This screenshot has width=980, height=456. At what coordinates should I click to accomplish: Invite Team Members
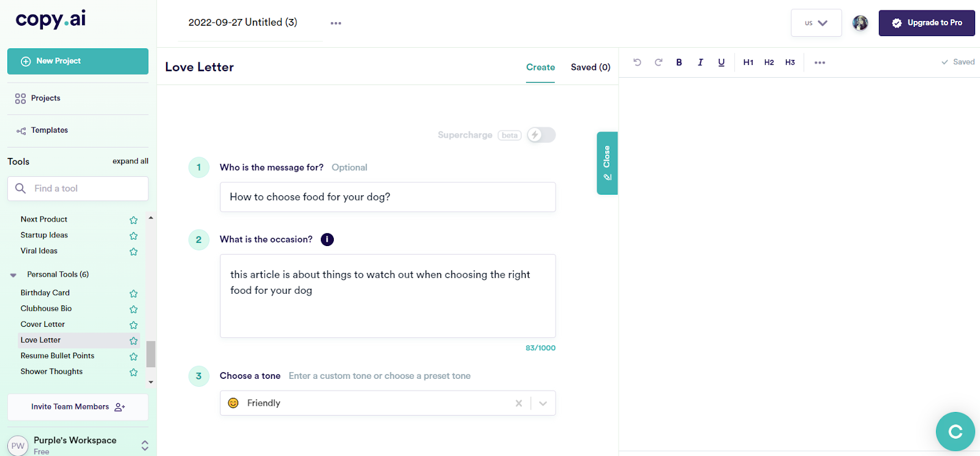click(x=78, y=407)
